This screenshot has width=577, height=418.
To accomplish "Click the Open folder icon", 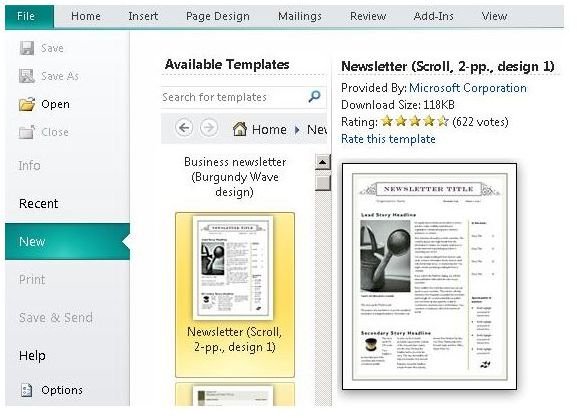I will pyautogui.click(x=27, y=104).
